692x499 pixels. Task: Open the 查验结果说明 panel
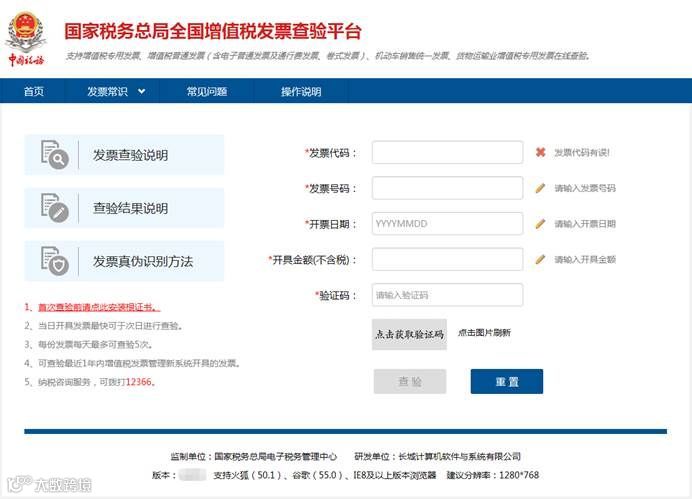[124, 208]
